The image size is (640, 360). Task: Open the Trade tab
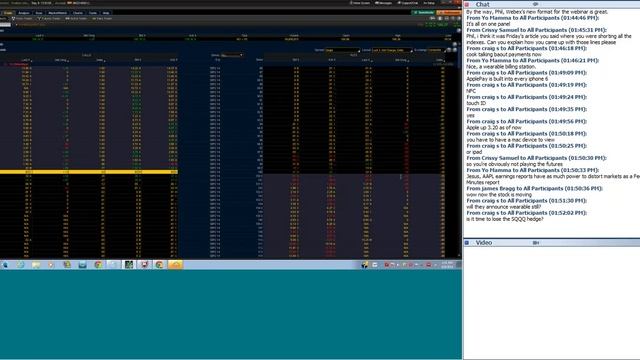pos(8,13)
